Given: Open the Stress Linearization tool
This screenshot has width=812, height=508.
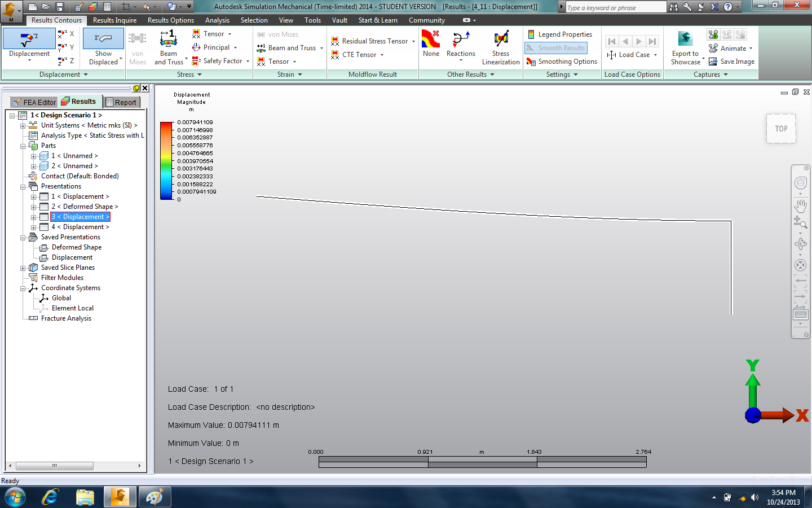Looking at the screenshot, I should (x=501, y=47).
